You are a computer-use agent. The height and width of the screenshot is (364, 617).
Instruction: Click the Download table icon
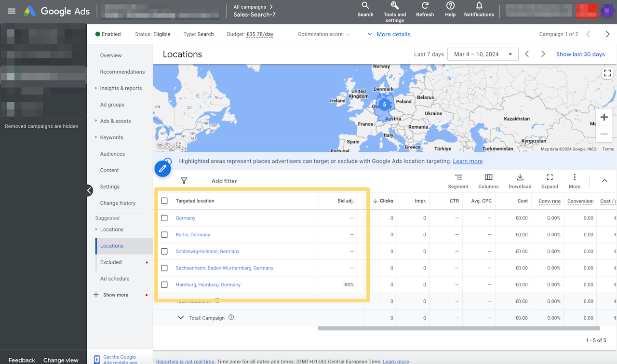point(520,178)
